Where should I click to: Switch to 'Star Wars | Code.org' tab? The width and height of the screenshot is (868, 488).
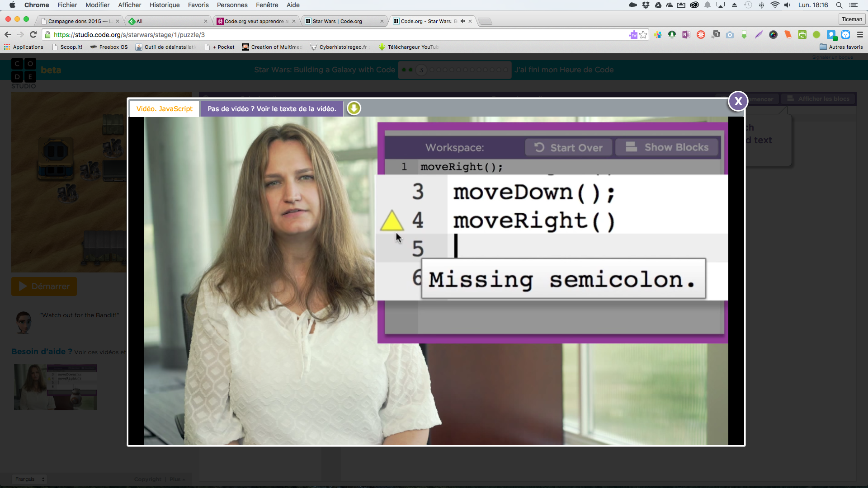[344, 21]
